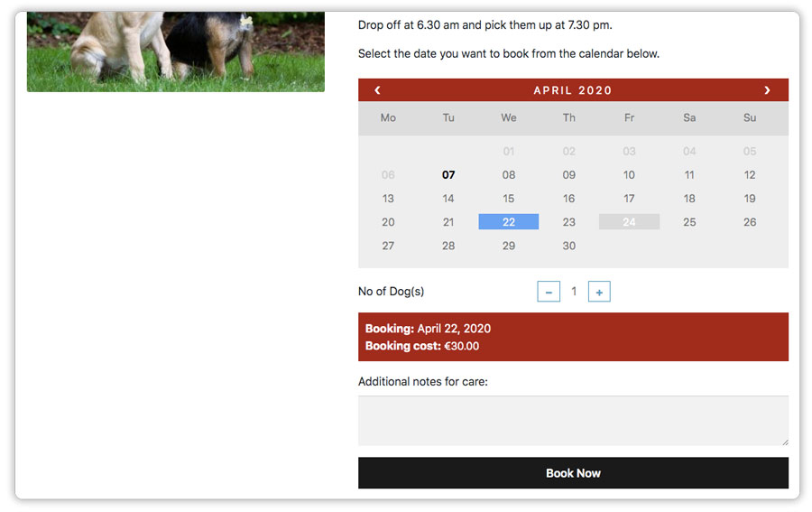This screenshot has width=812, height=512.
Task: Type in Additional notes for care field
Action: [573, 421]
